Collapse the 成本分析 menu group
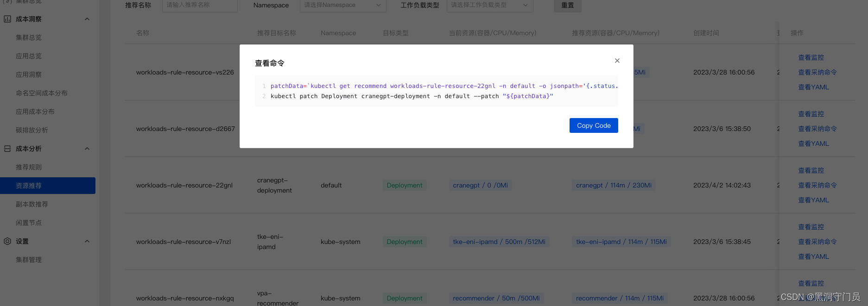This screenshot has width=868, height=306. click(87, 149)
